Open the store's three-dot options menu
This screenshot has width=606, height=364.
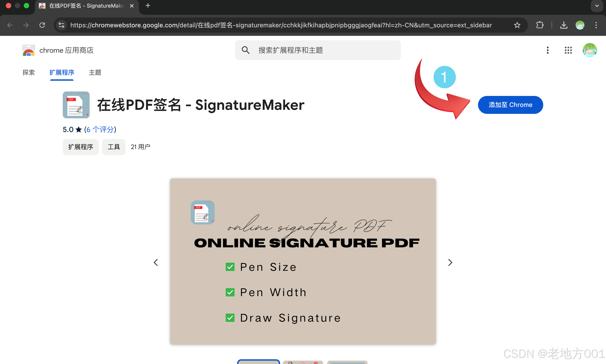(548, 50)
